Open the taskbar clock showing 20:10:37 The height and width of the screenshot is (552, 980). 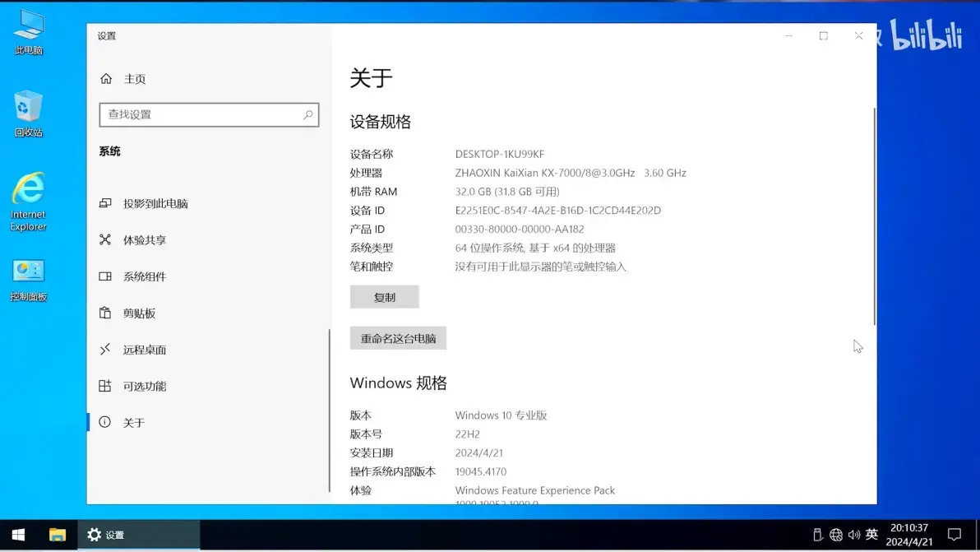909,535
